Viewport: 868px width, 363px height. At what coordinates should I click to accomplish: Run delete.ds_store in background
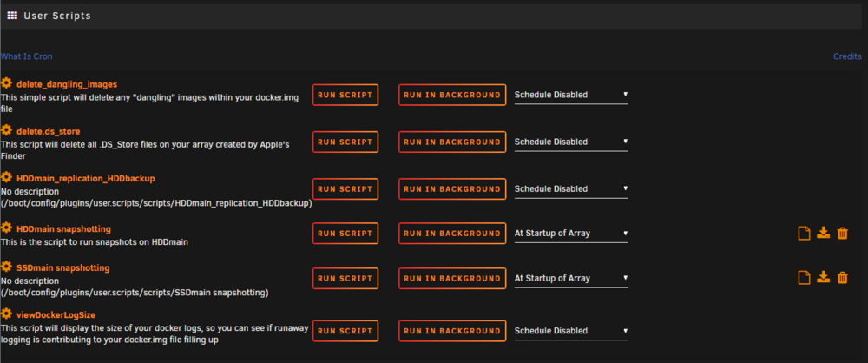coord(452,142)
